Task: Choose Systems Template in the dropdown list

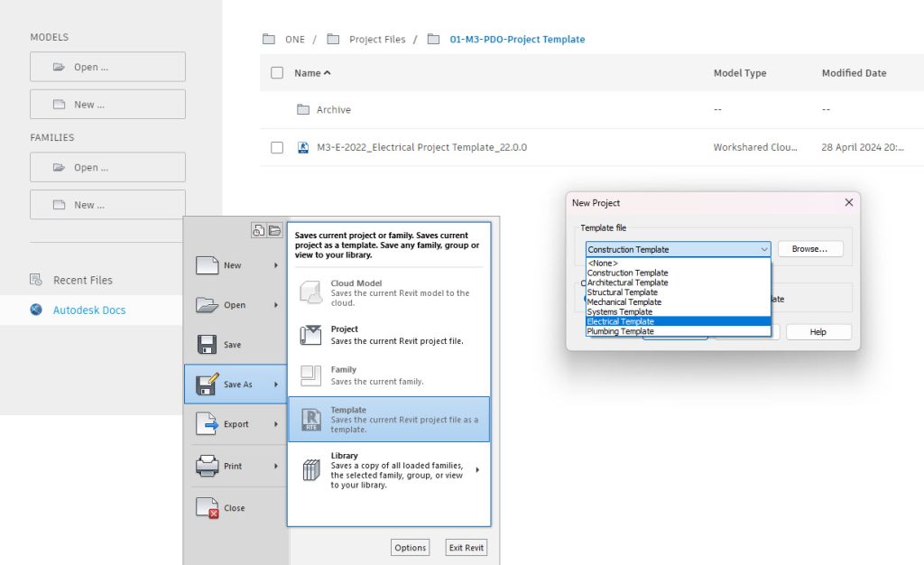Action: coord(679,311)
